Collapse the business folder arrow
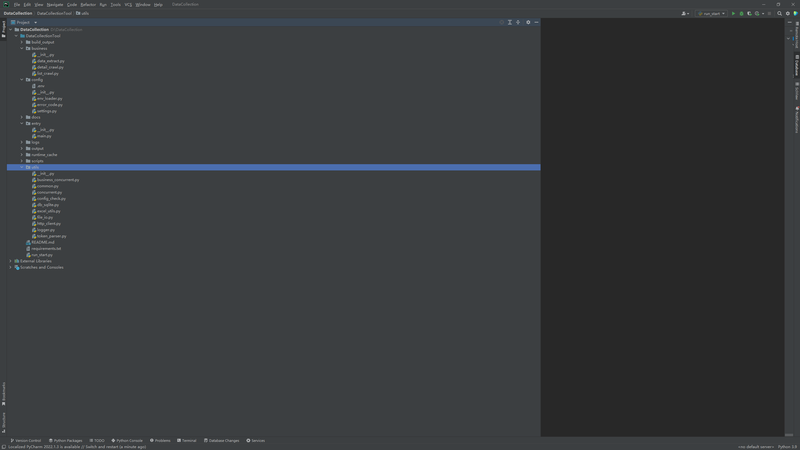This screenshot has width=800, height=450. (x=21, y=48)
